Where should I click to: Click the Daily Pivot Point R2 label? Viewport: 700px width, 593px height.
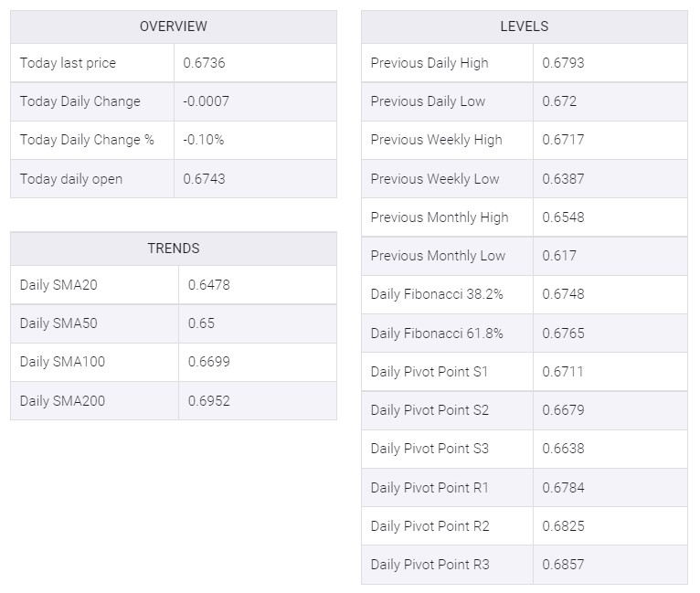click(430, 526)
